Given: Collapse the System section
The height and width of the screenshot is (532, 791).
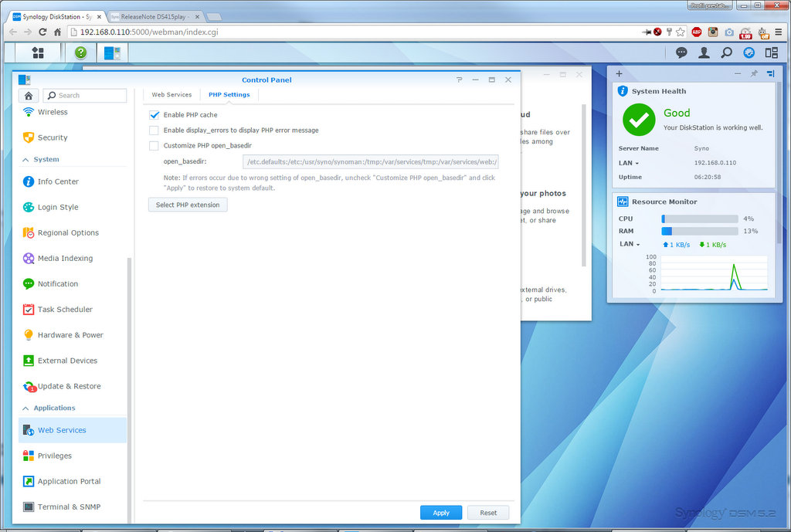Looking at the screenshot, I should click(25, 160).
